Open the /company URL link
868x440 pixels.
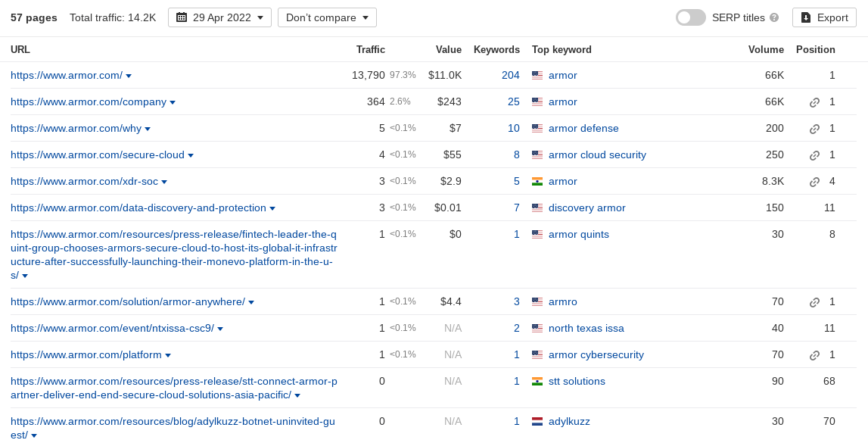click(x=89, y=102)
